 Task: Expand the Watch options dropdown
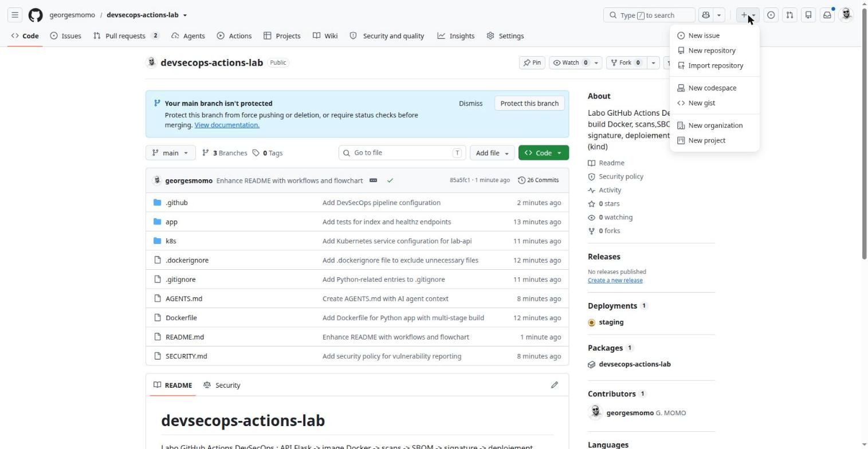coord(596,62)
